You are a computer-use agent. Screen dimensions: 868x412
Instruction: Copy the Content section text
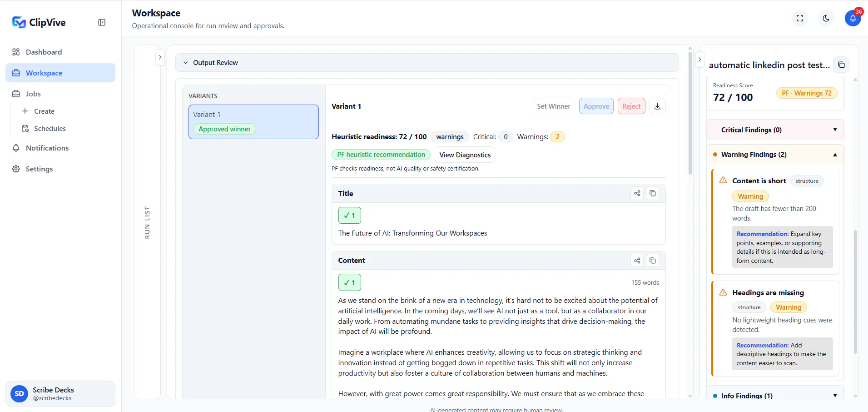tap(653, 261)
